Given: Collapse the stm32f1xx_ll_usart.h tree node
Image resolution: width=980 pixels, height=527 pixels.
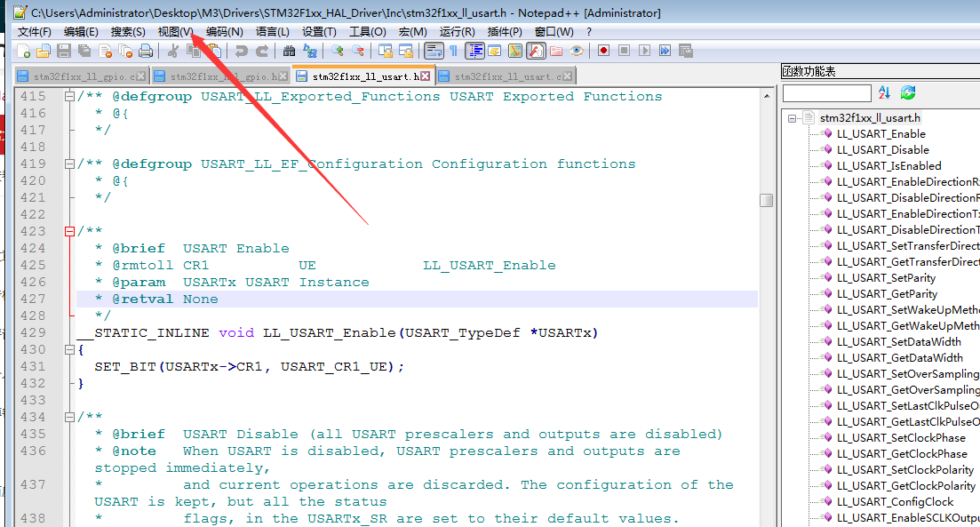Looking at the screenshot, I should pyautogui.click(x=792, y=116).
